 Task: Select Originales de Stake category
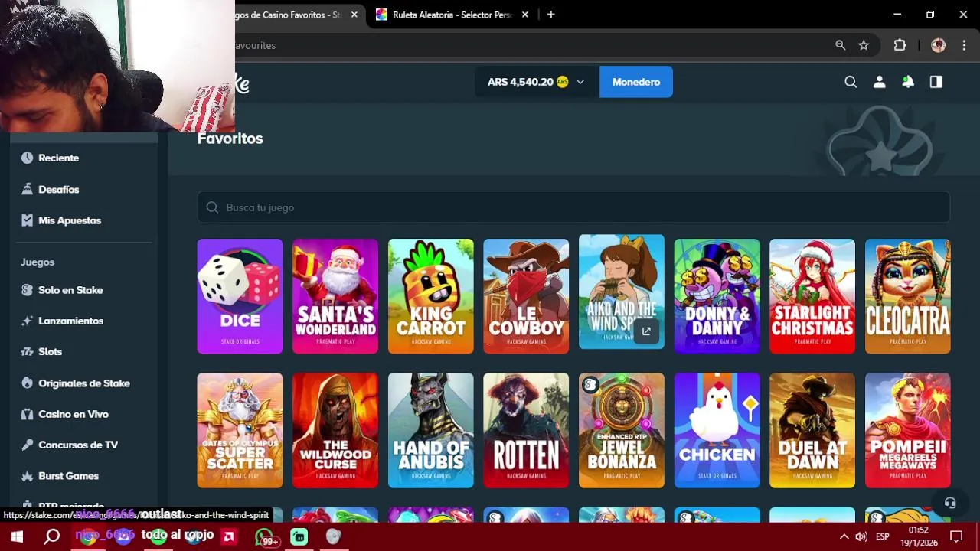pos(83,383)
